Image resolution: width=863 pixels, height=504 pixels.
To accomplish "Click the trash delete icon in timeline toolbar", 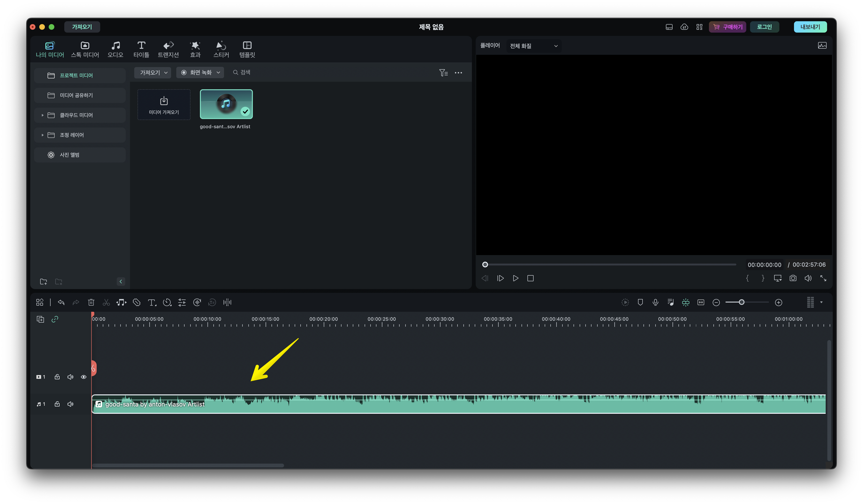I will coord(91,302).
